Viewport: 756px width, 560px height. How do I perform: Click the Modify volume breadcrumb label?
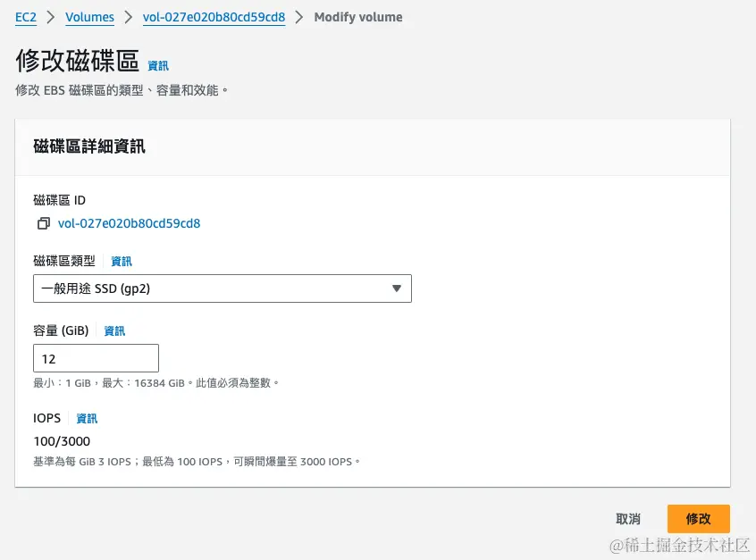tap(357, 16)
